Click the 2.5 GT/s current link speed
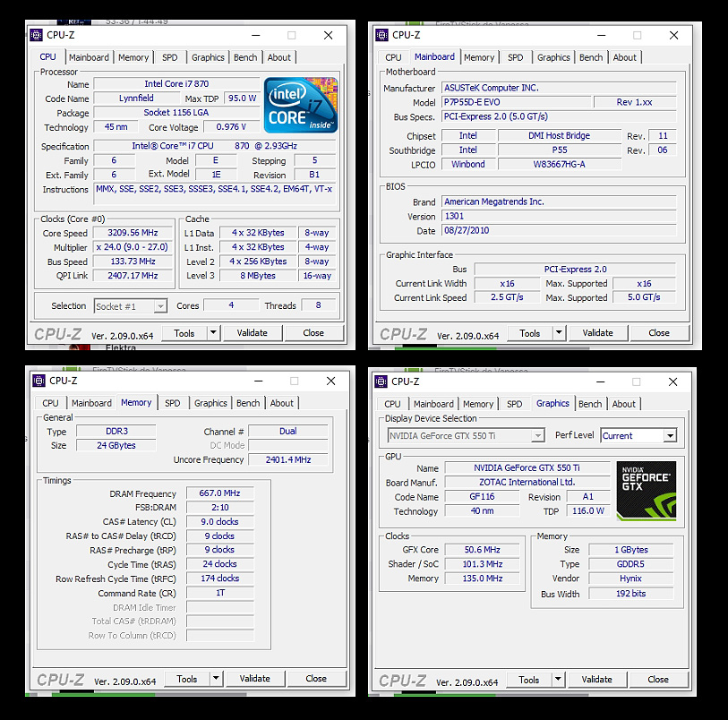Viewport: 728px width, 720px height. coord(507,297)
